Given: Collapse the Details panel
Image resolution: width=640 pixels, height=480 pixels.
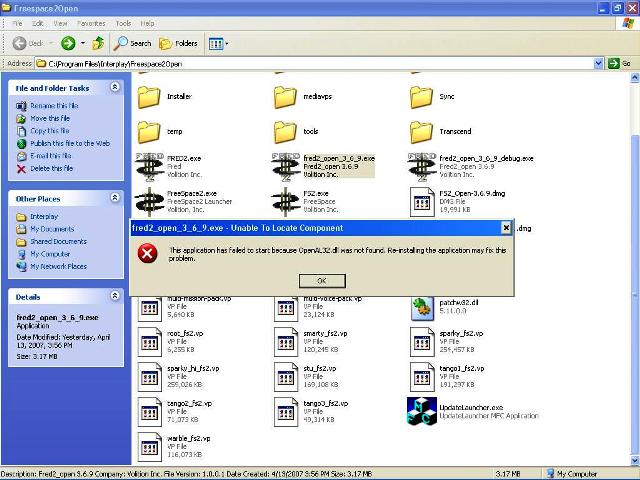Looking at the screenshot, I should pyautogui.click(x=115, y=296).
